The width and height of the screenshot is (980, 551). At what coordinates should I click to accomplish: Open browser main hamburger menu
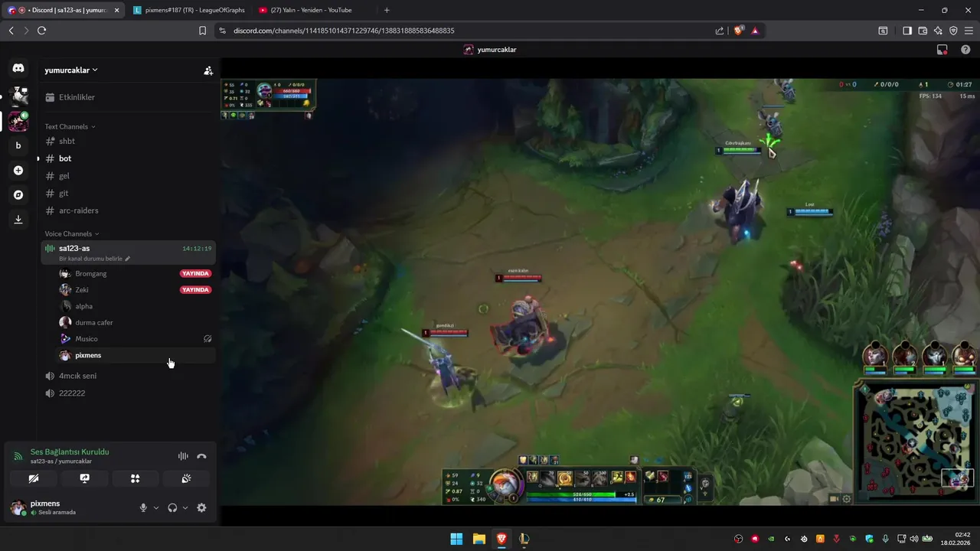click(969, 31)
